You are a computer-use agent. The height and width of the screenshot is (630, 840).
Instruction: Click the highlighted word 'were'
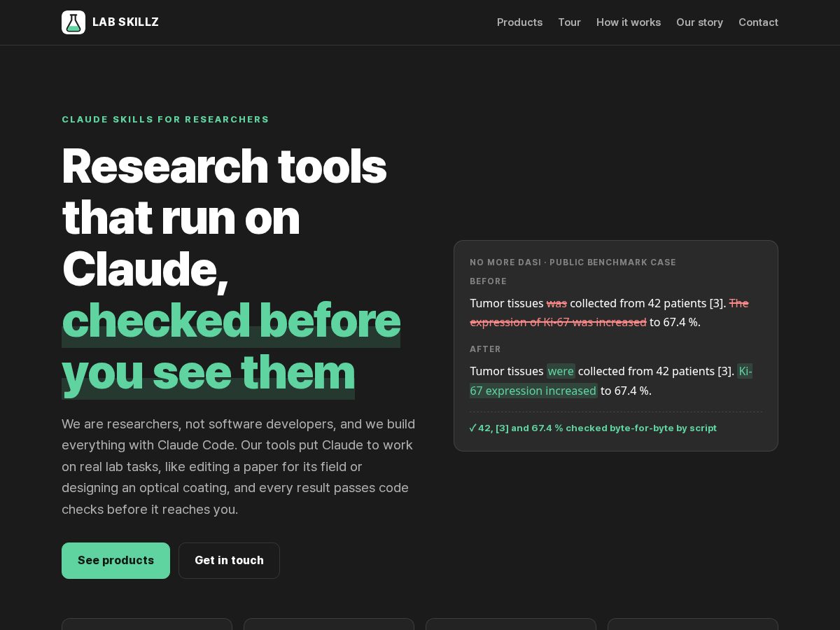pyautogui.click(x=561, y=371)
